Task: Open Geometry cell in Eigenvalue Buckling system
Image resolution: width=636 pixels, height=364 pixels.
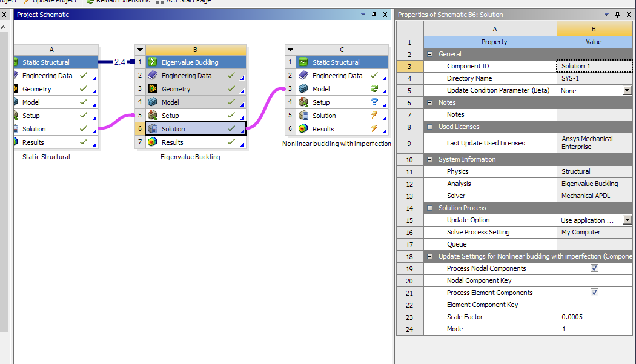Action: [176, 89]
